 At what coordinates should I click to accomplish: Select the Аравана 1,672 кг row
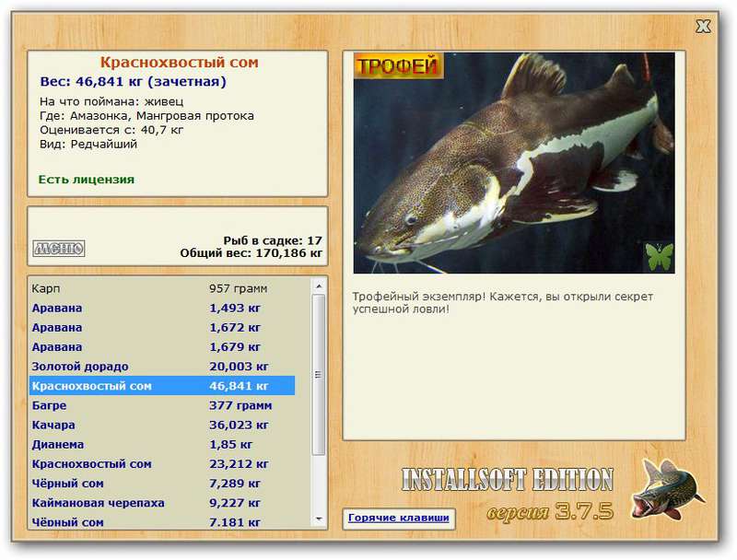(x=162, y=328)
